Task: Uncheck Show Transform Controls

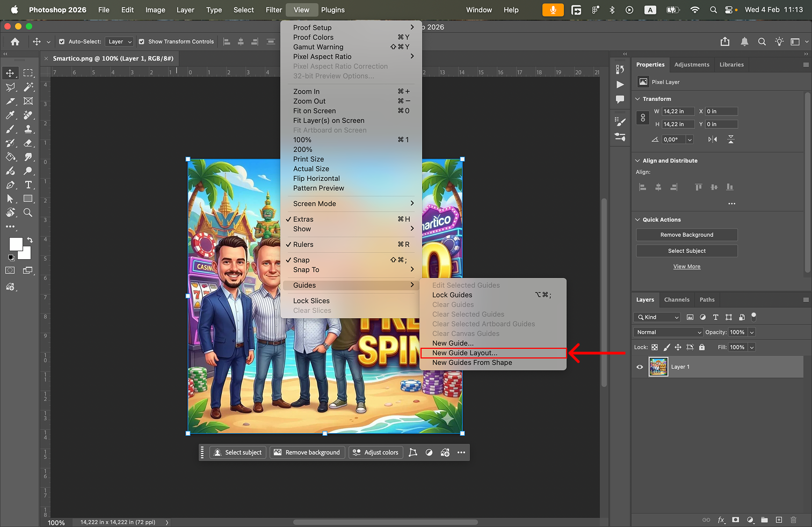Action: point(142,42)
